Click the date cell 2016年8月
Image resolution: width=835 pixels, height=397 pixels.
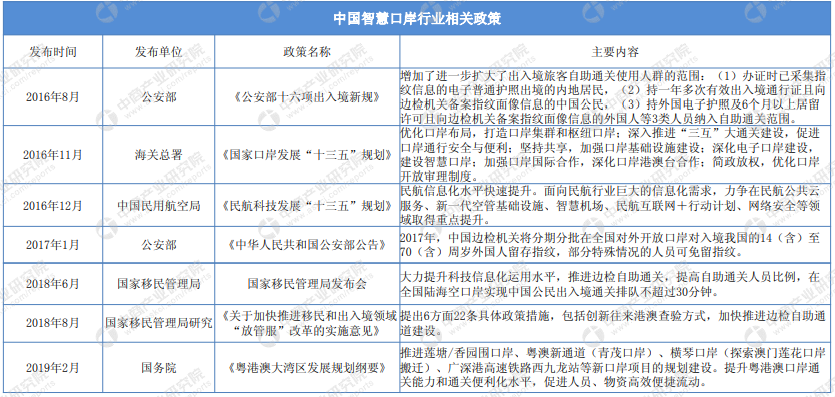53,97
